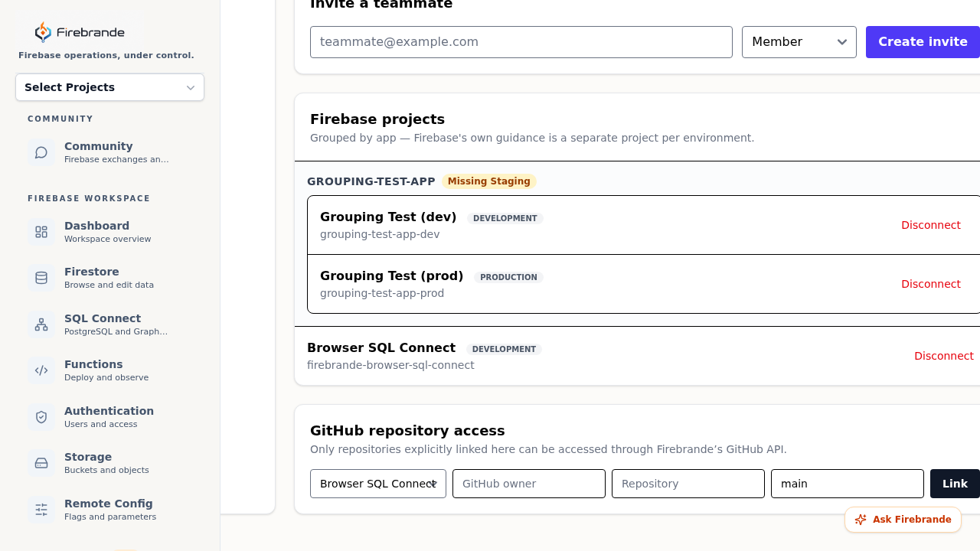Image resolution: width=980 pixels, height=551 pixels.
Task: Click DEVELOPMENT tag beside Browser SQL Connect
Action: 504,349
